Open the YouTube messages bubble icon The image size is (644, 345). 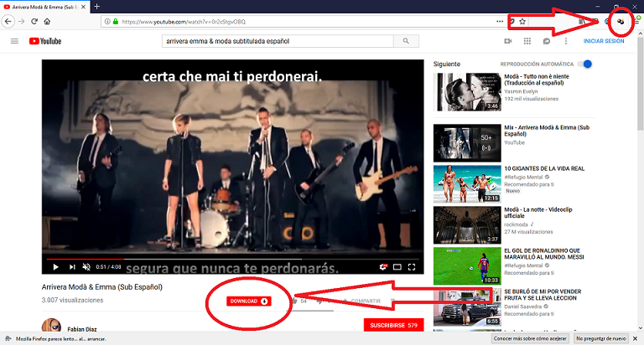coord(547,41)
